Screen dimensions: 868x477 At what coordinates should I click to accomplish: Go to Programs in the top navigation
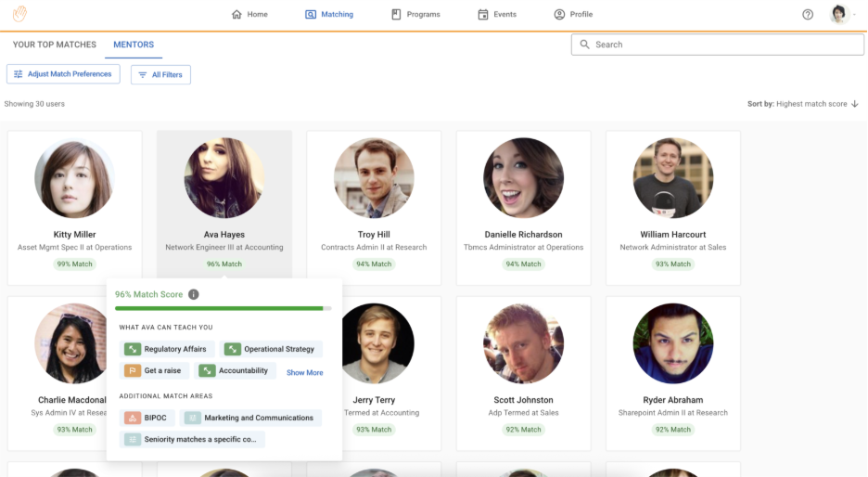tap(415, 15)
